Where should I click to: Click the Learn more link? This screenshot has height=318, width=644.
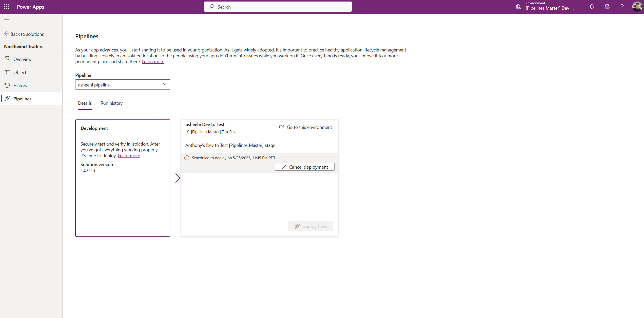tap(153, 61)
